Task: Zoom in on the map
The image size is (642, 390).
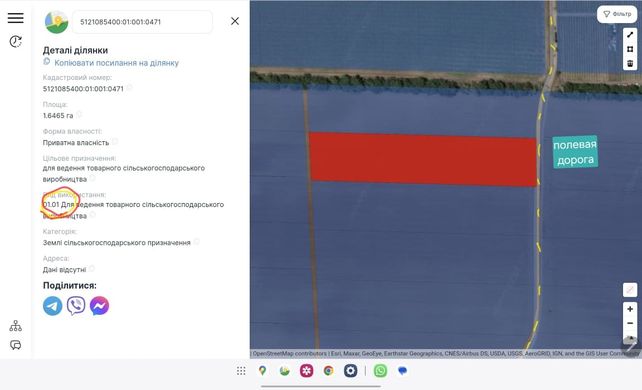Action: click(x=630, y=309)
